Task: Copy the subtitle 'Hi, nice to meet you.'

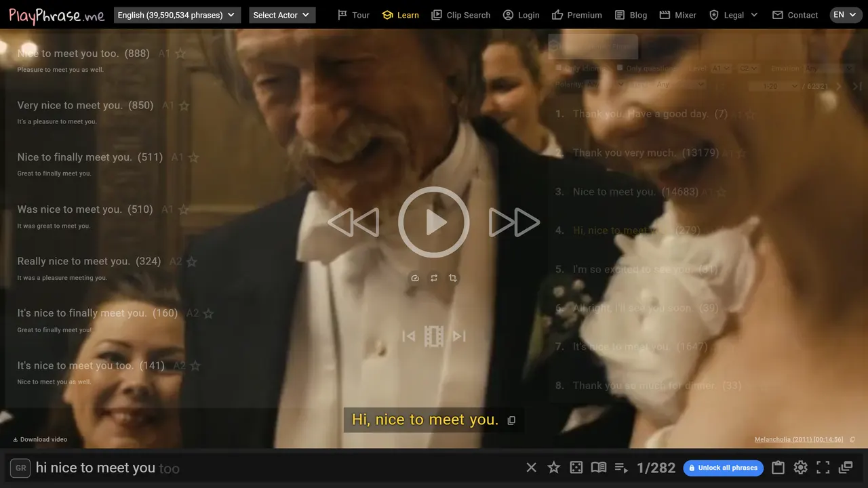Action: 511,420
